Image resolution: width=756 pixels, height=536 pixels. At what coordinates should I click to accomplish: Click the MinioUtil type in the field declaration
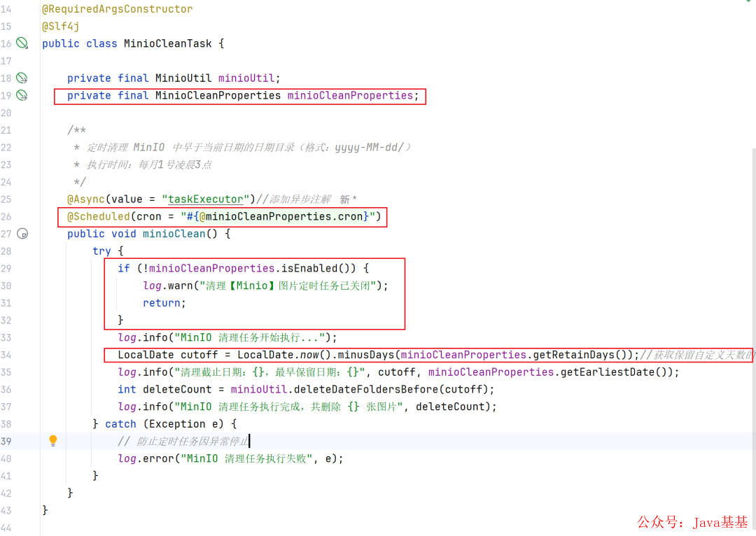183,78
